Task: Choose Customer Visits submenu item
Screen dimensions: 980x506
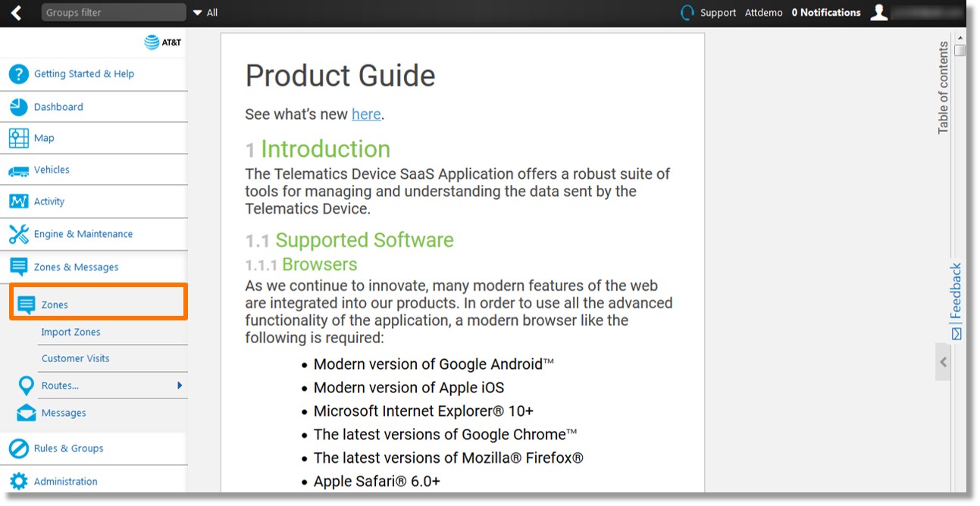Action: 75,359
